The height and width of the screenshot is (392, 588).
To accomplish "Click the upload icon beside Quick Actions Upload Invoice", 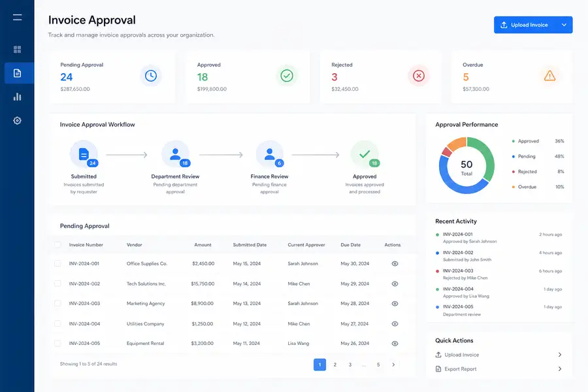I will click(438, 355).
